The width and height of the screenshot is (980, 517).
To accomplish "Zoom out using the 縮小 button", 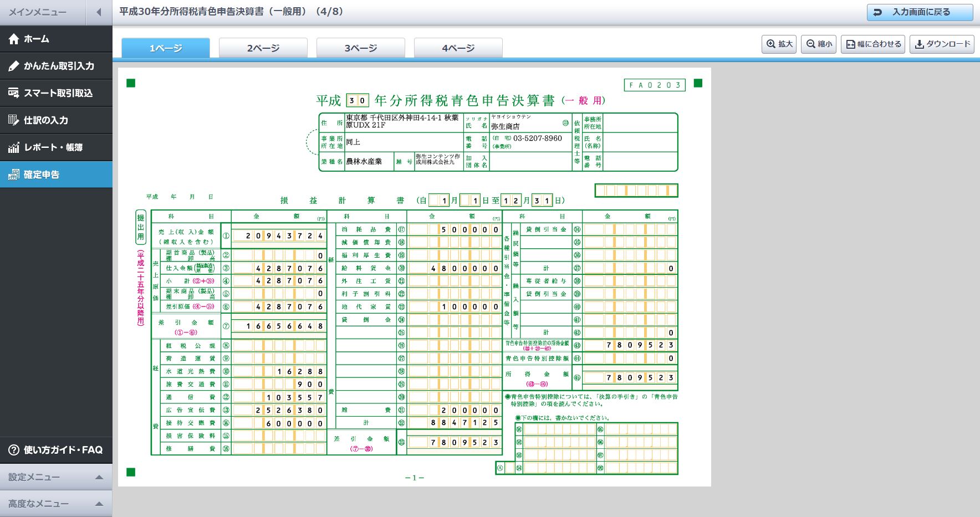I will pyautogui.click(x=819, y=44).
